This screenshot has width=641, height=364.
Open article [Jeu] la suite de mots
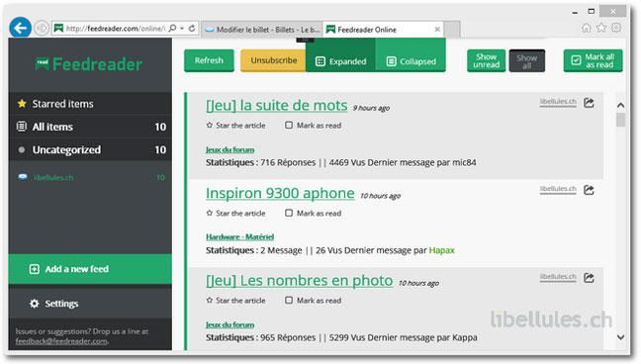coord(277,106)
